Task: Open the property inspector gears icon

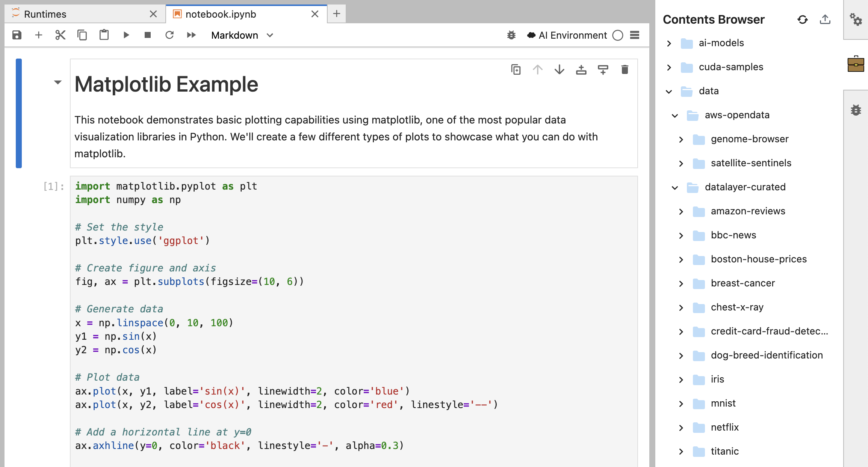Action: click(x=856, y=20)
